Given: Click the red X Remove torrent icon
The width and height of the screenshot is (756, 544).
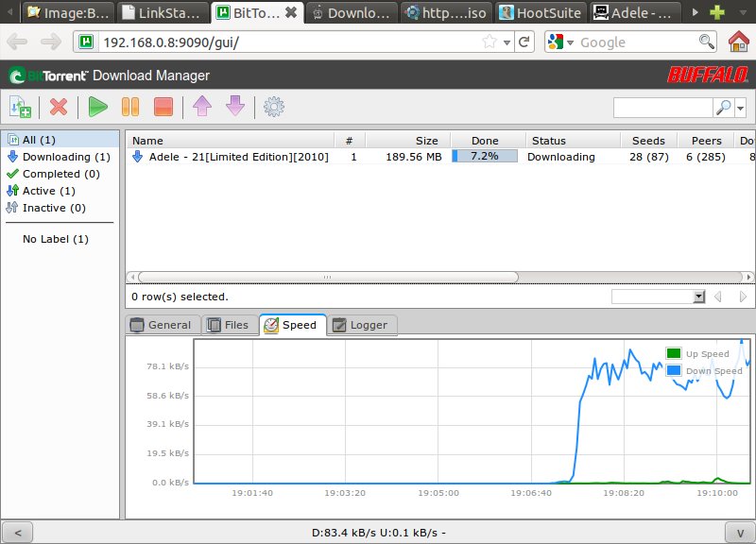Looking at the screenshot, I should click(x=59, y=107).
